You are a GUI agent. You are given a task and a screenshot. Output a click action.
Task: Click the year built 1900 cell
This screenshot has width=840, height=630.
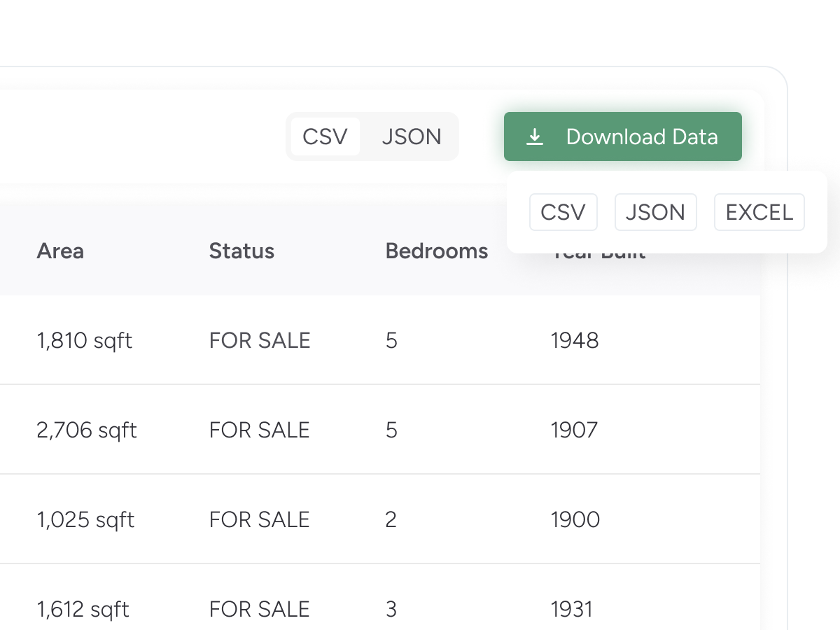coord(575,519)
